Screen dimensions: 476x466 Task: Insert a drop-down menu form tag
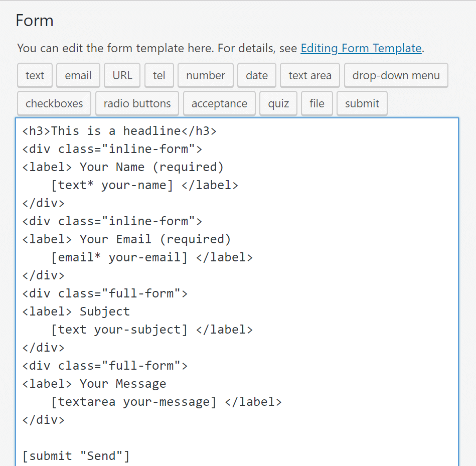(396, 75)
